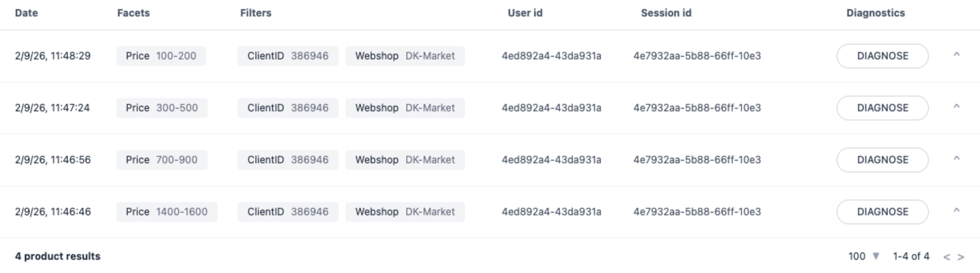
Task: Select the Price 300-500 facet chip
Action: pyautogui.click(x=162, y=108)
